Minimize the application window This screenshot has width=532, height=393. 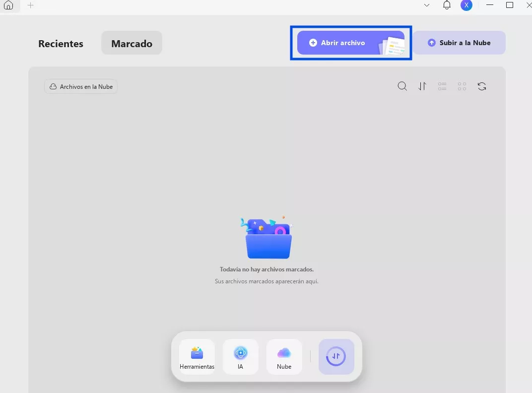[490, 5]
